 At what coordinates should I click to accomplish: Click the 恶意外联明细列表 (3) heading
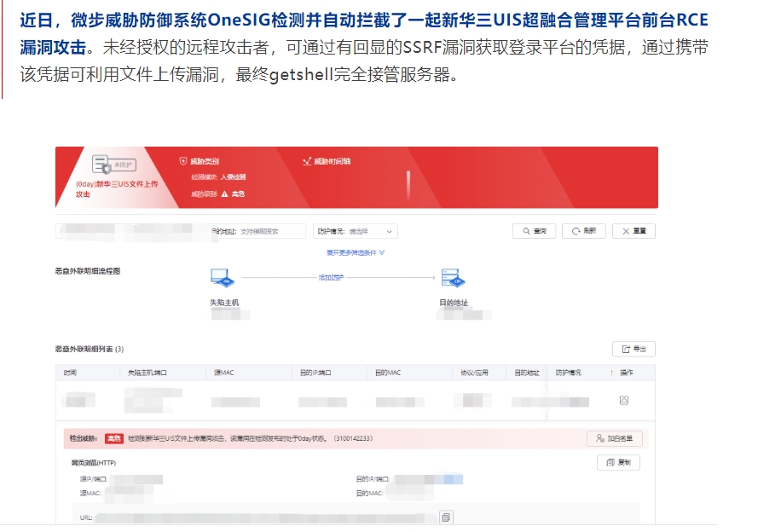click(x=90, y=350)
